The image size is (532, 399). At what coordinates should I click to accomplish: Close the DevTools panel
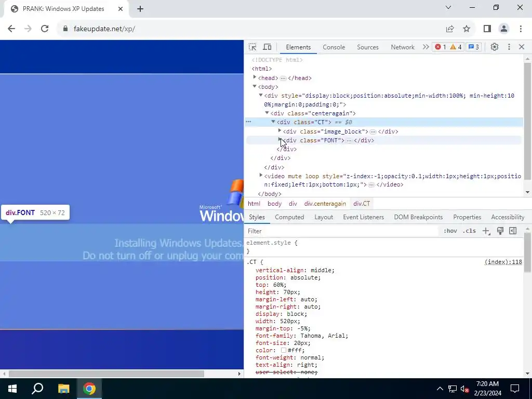tap(522, 47)
